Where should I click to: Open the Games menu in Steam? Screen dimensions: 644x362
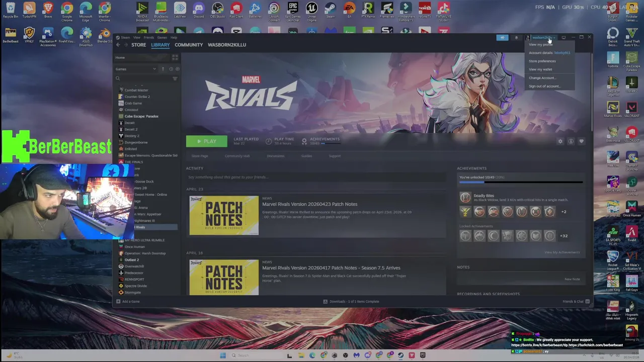coord(162,38)
